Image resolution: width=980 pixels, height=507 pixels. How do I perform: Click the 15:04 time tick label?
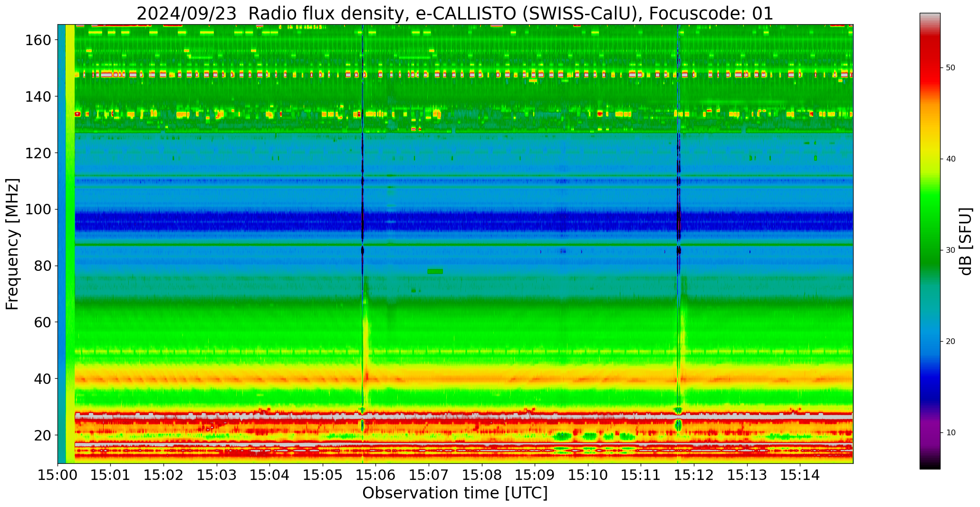tap(270, 474)
